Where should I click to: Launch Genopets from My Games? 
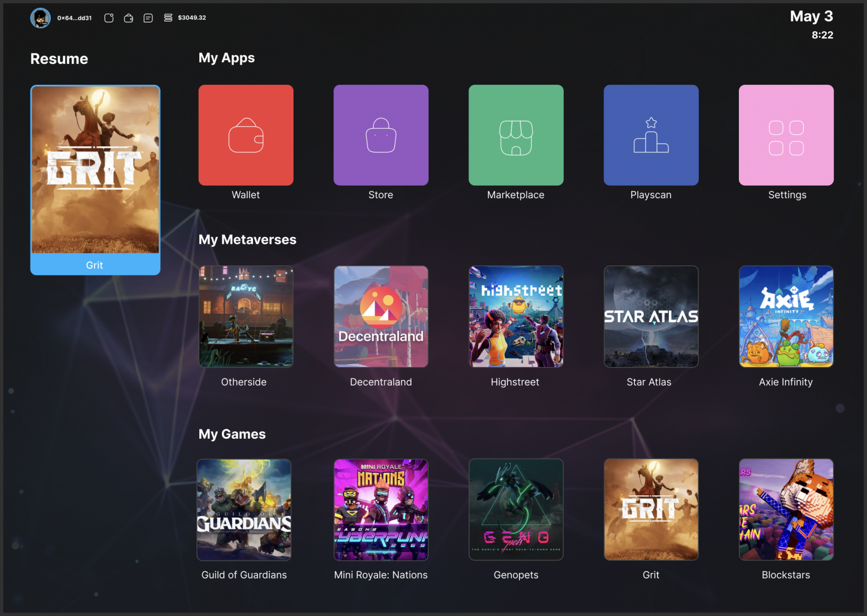[515, 509]
